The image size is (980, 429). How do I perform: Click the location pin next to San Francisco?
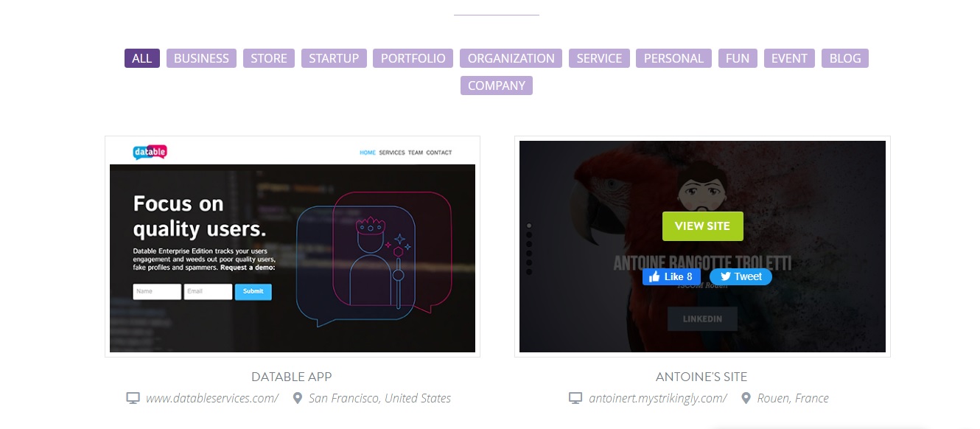point(298,398)
